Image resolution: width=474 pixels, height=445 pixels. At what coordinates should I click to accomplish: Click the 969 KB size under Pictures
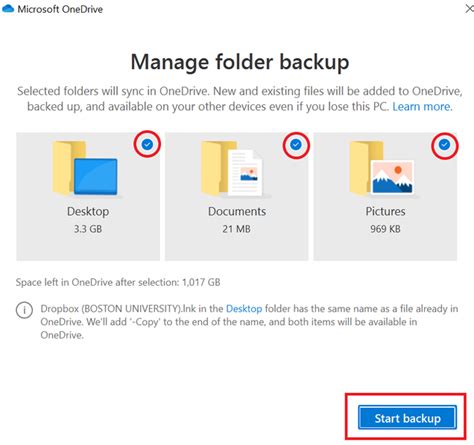(385, 229)
